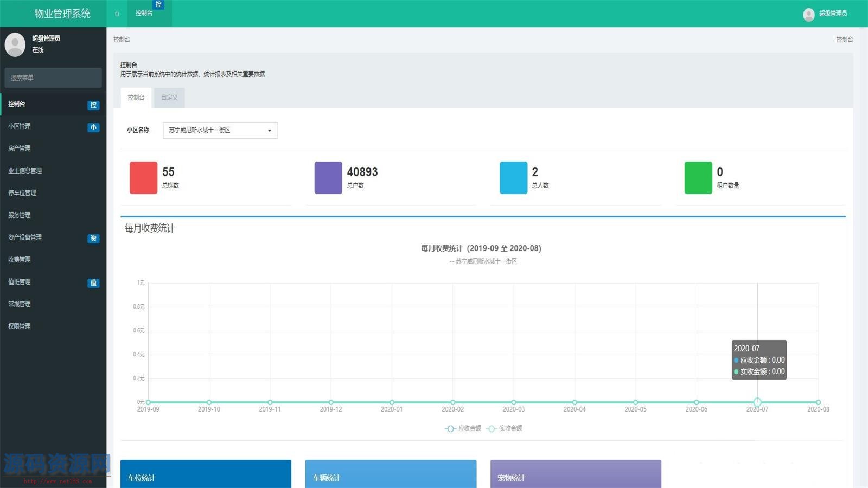This screenshot has width=868, height=488.
Task: Click the 2019-12 data point on chart
Action: coord(331,402)
